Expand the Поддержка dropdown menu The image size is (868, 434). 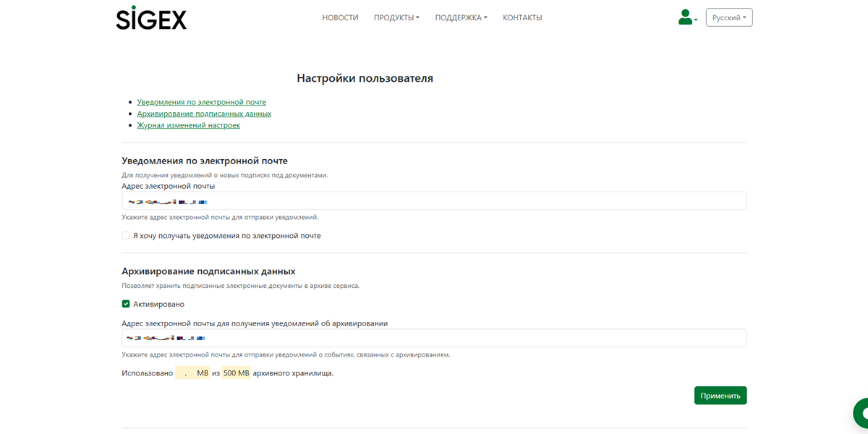click(x=461, y=17)
